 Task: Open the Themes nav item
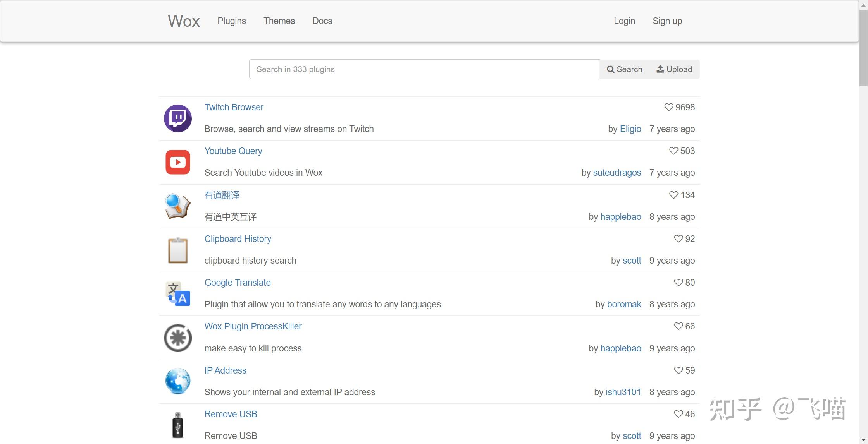point(279,21)
